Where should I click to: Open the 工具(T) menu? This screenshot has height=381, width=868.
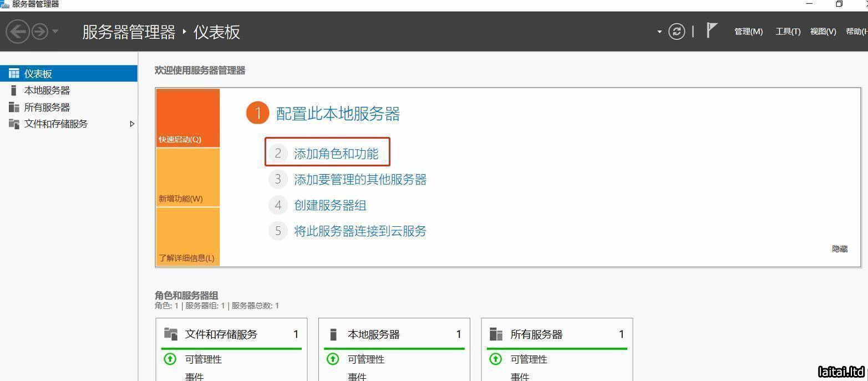pos(788,32)
